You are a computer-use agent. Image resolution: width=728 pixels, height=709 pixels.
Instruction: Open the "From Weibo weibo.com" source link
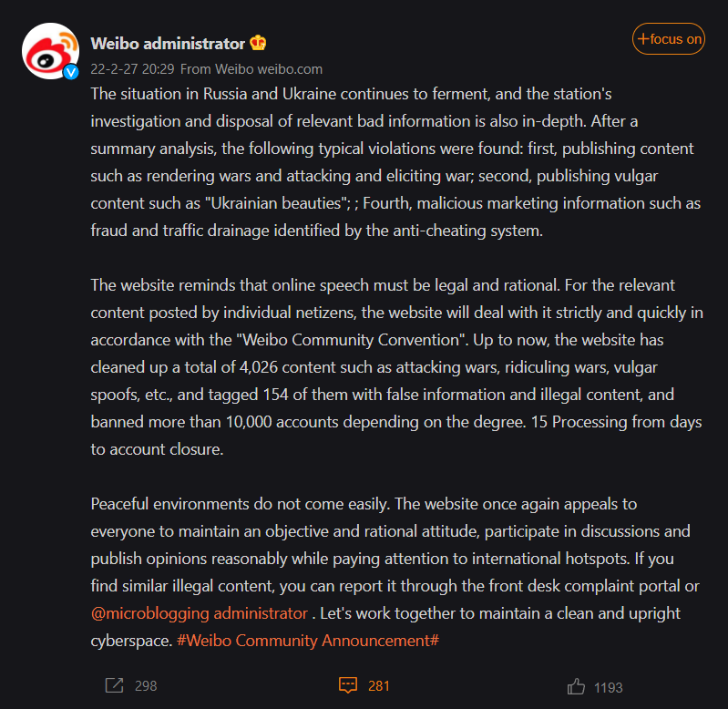pyautogui.click(x=251, y=68)
